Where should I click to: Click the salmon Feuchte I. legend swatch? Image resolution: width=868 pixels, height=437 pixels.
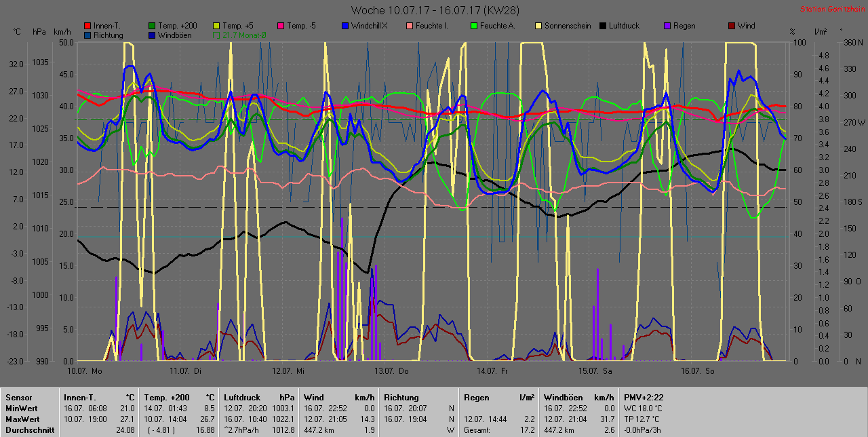point(410,26)
